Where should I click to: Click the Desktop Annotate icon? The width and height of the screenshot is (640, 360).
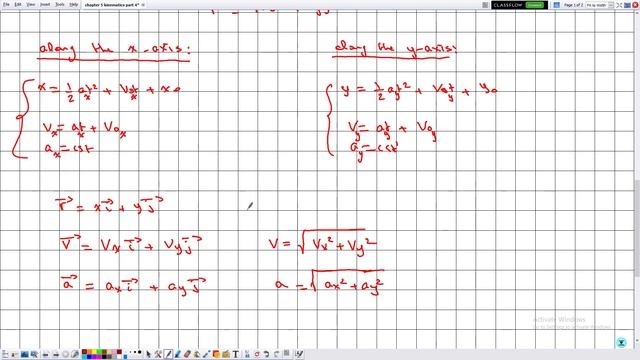(25, 354)
